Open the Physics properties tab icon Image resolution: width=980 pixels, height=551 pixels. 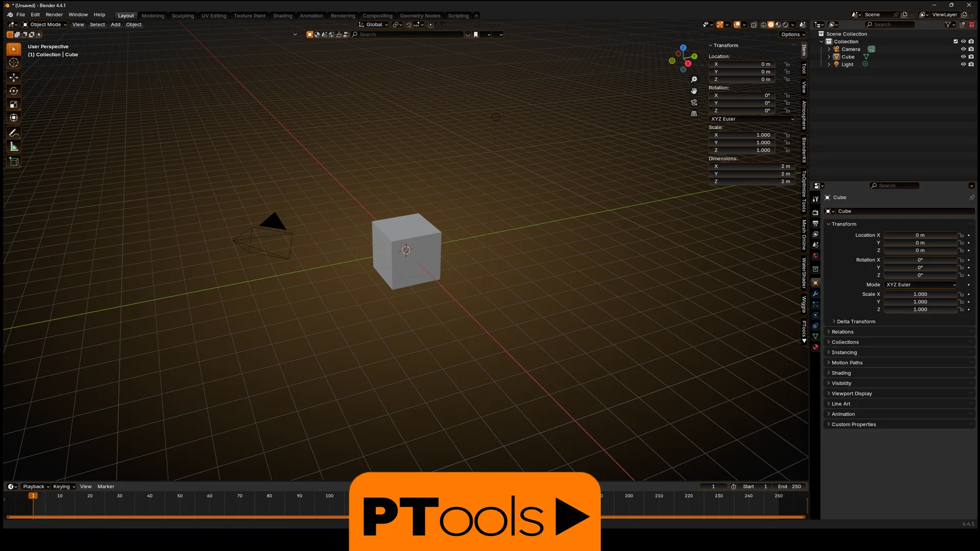click(x=815, y=315)
